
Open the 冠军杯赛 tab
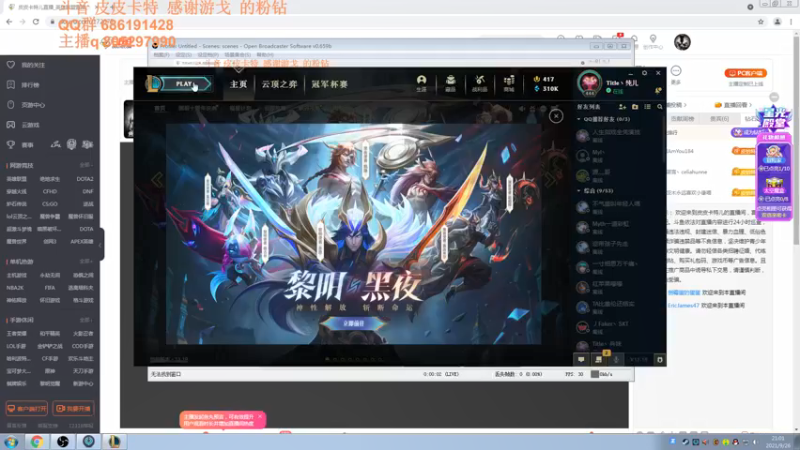(x=329, y=84)
